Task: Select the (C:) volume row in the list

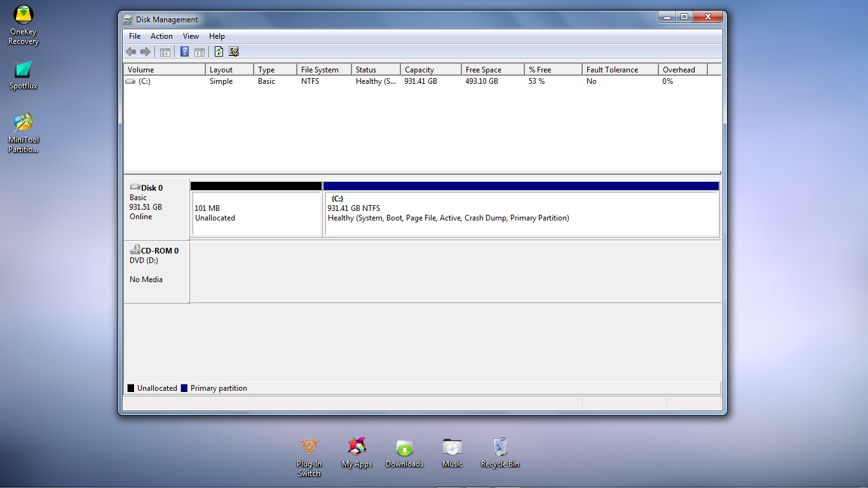Action: point(422,81)
